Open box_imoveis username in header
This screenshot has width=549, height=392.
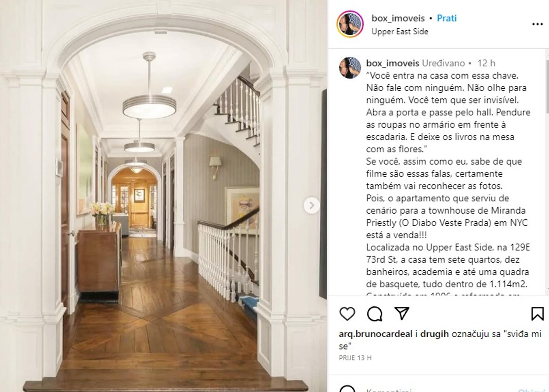[x=398, y=18]
